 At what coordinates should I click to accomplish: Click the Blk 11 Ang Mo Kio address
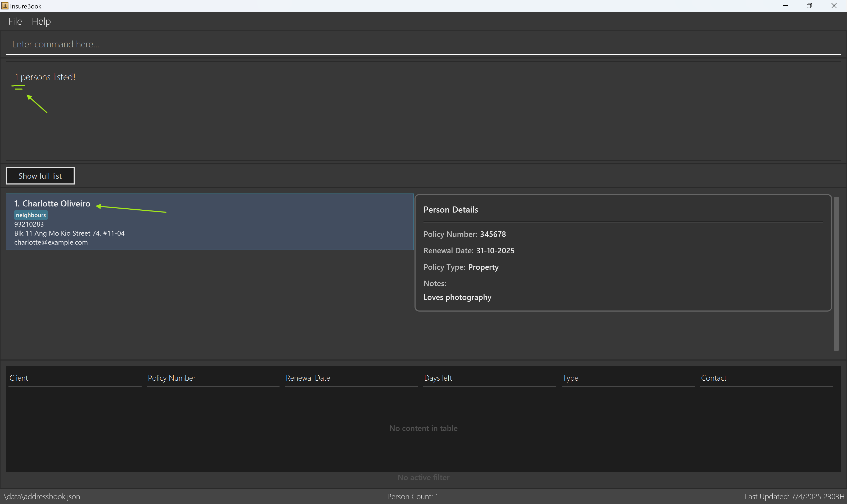[69, 233]
